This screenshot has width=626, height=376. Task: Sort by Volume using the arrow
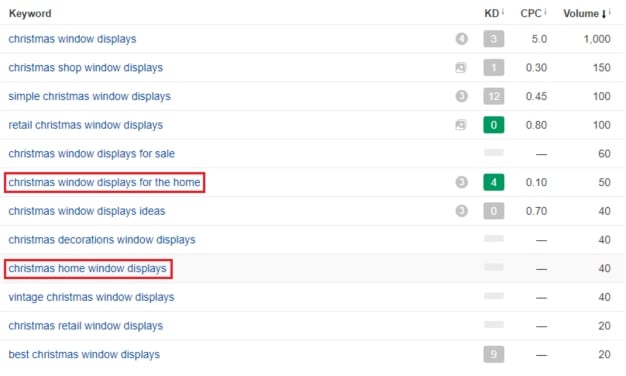tap(604, 14)
